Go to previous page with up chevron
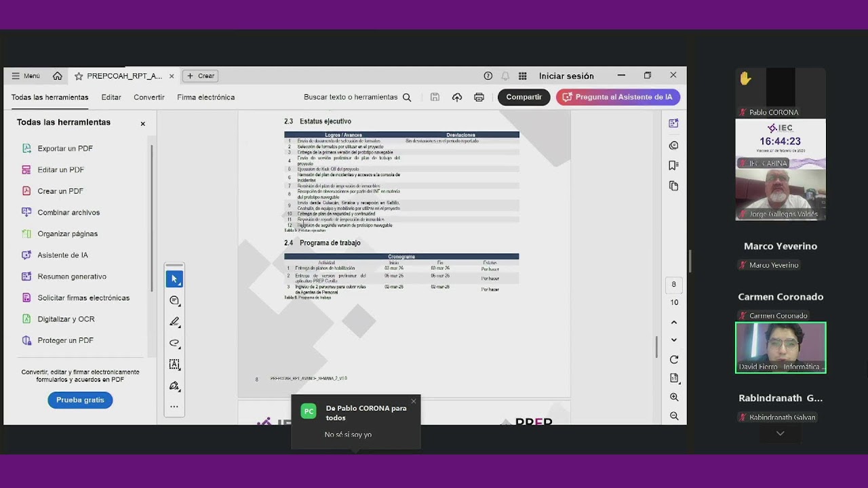This screenshot has height=488, width=868. [x=673, y=322]
